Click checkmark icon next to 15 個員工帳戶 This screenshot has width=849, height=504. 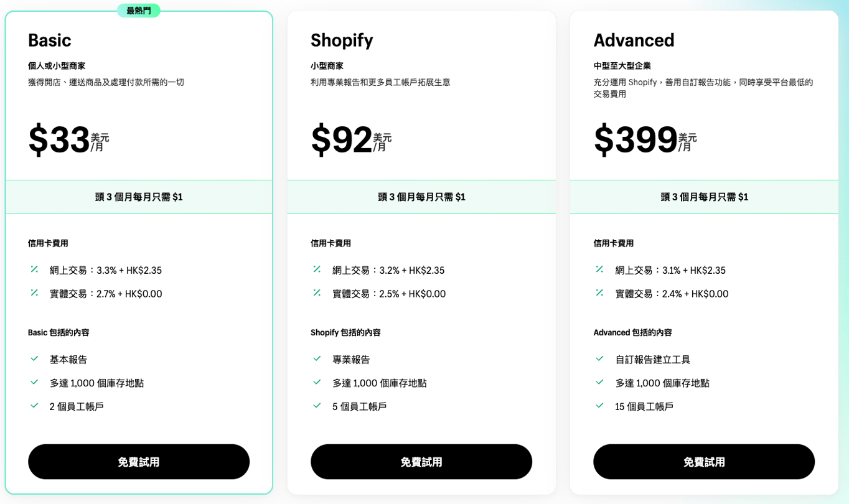[599, 406]
